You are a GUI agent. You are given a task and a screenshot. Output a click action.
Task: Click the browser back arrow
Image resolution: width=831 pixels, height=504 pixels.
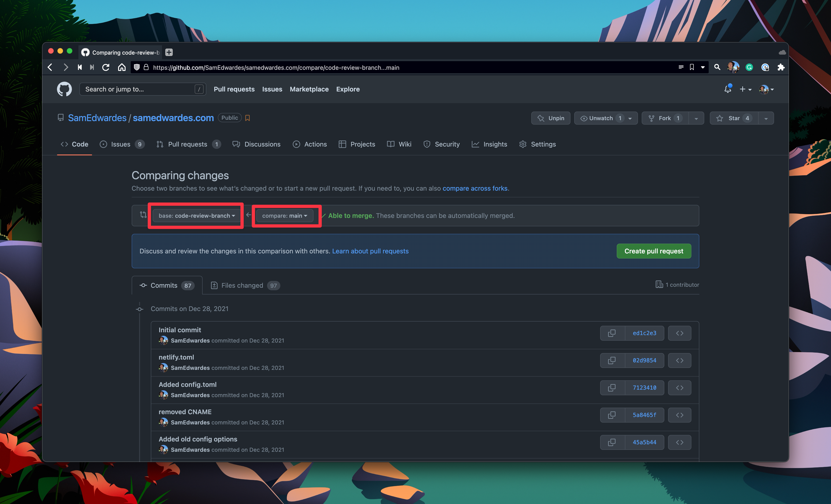coord(50,67)
